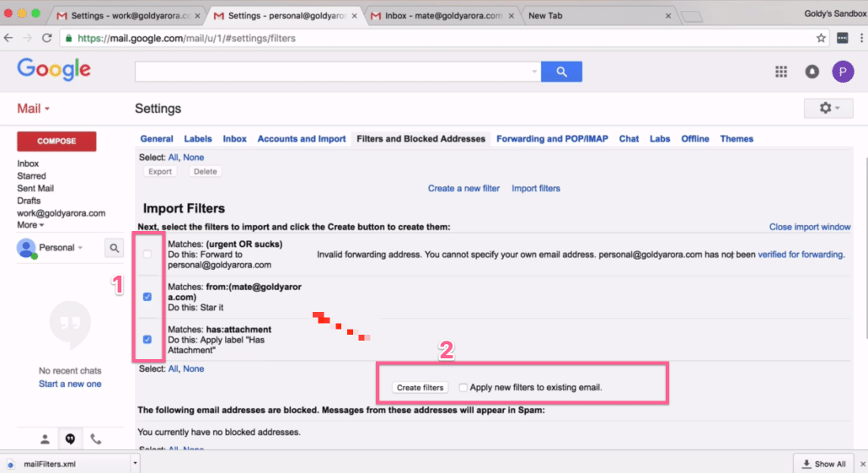
Task: Click the blue search magnifier button
Action: point(561,72)
